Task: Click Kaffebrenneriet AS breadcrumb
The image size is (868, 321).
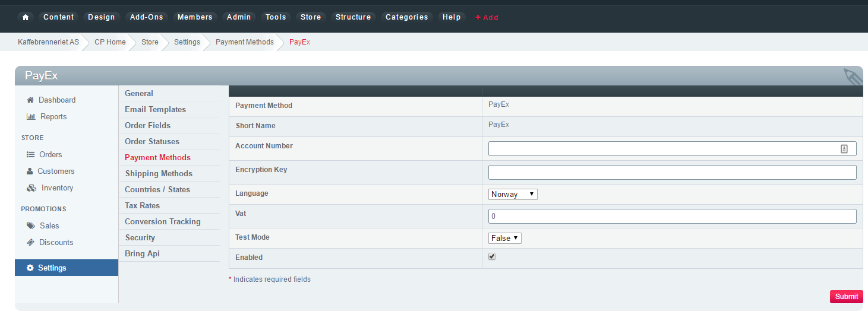Action: coord(49,42)
